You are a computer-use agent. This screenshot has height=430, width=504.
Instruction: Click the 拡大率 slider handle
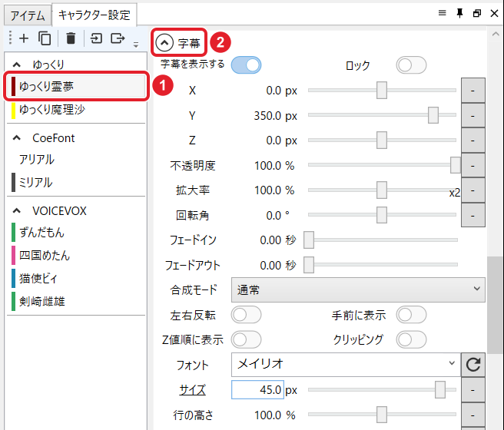coord(382,190)
